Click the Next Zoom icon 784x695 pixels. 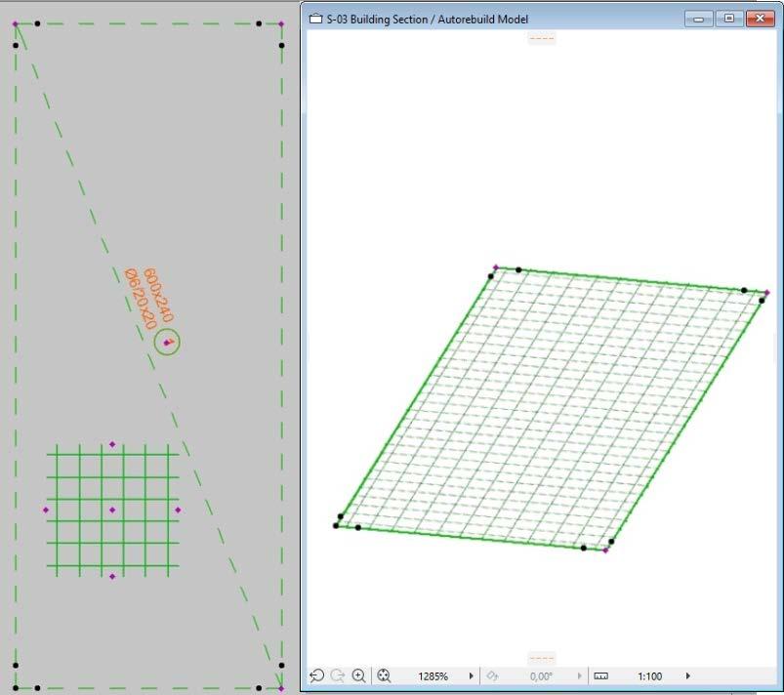coord(338,676)
